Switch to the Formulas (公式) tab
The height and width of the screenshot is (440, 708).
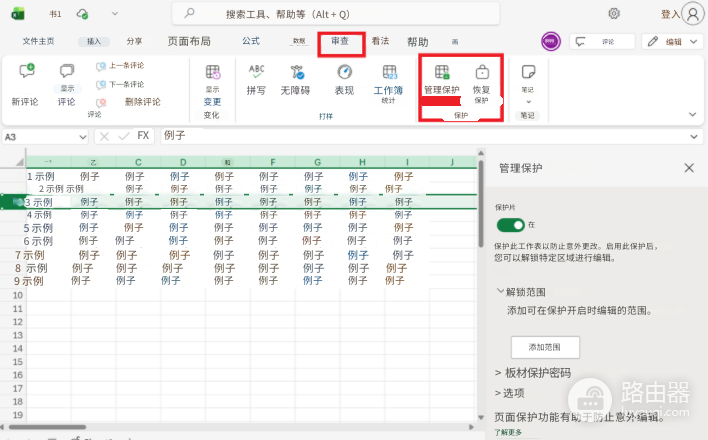click(x=251, y=41)
